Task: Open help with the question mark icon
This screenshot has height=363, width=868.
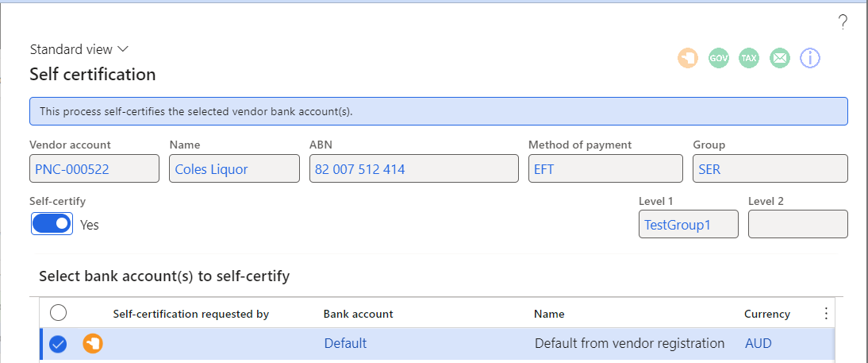Action: pos(843,22)
